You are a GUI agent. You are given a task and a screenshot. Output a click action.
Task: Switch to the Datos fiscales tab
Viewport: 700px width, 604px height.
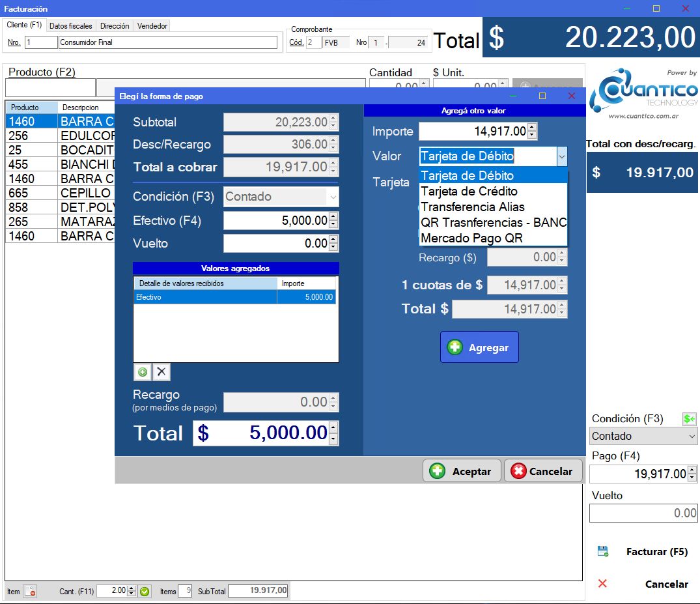[70, 26]
